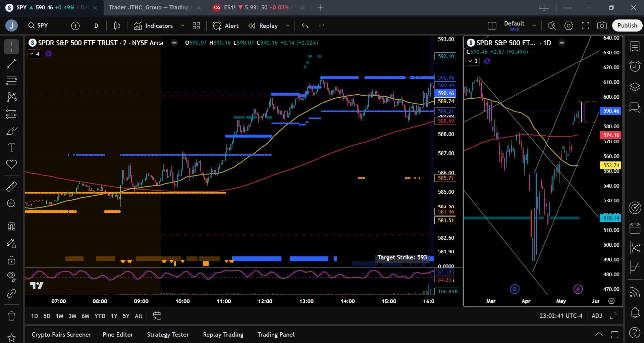Expand the layout management dropdown arrow
This screenshot has height=343, width=644.
[534, 26]
